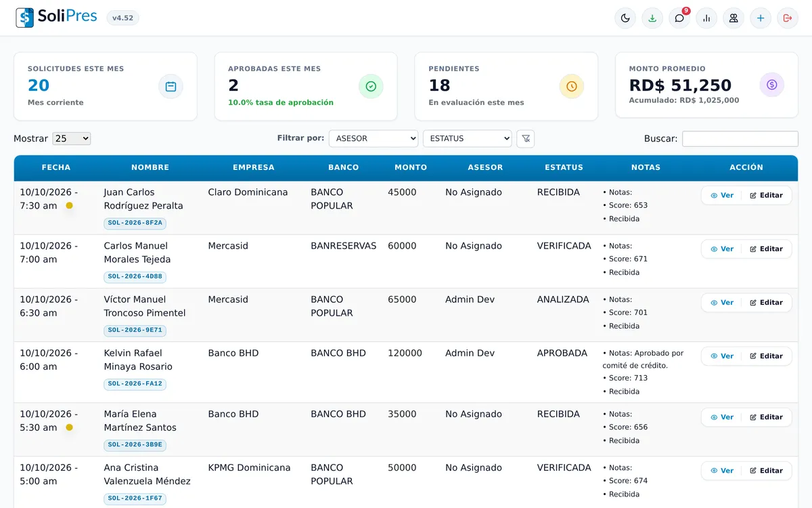Click Editar for María Elena Martínez Santos
Viewport: 812px width, 508px height.
click(767, 417)
